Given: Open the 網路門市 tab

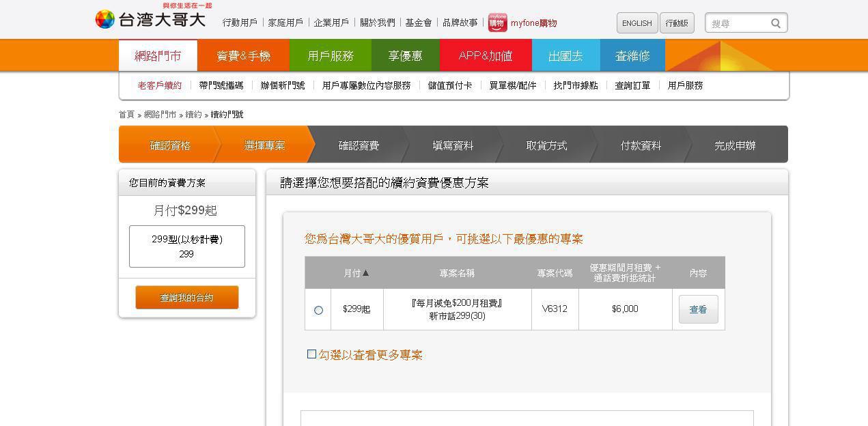Looking at the screenshot, I should pyautogui.click(x=158, y=56).
